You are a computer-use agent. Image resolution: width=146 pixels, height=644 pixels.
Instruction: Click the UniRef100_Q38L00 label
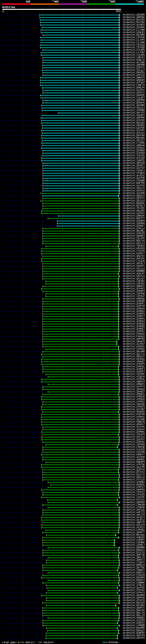pyautogui.click(x=134, y=60)
